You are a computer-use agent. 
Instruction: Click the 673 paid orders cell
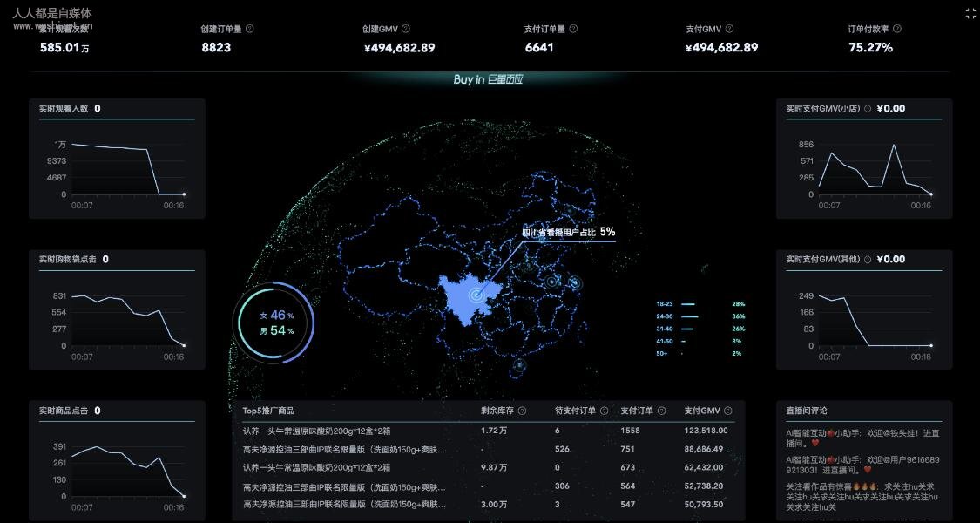(x=627, y=467)
